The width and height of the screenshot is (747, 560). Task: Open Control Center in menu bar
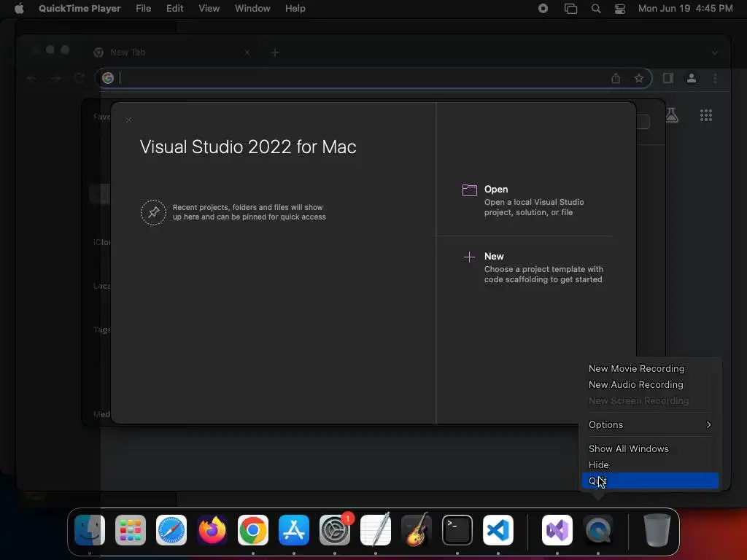[620, 9]
